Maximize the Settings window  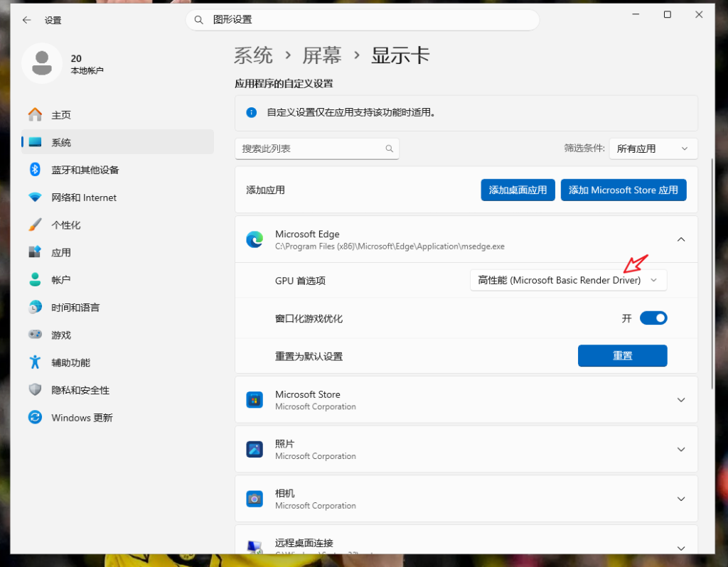pyautogui.click(x=667, y=14)
